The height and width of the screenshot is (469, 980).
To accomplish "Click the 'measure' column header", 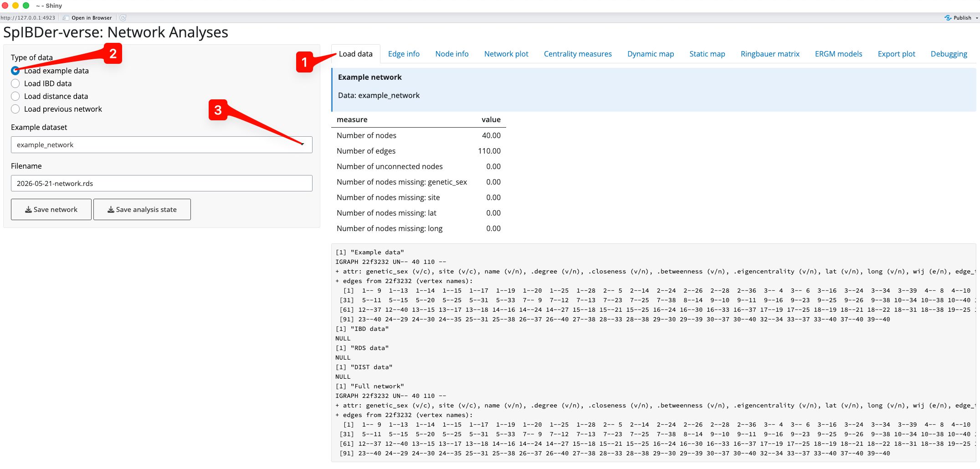I will (352, 119).
